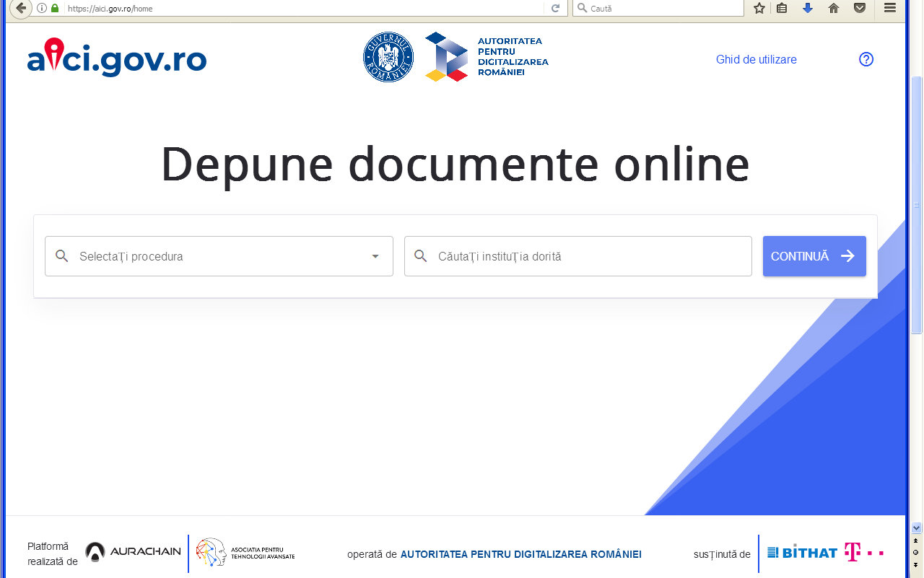Viewport: 924px width, 578px height.
Task: Click the browser back arrow button
Action: pyautogui.click(x=21, y=9)
